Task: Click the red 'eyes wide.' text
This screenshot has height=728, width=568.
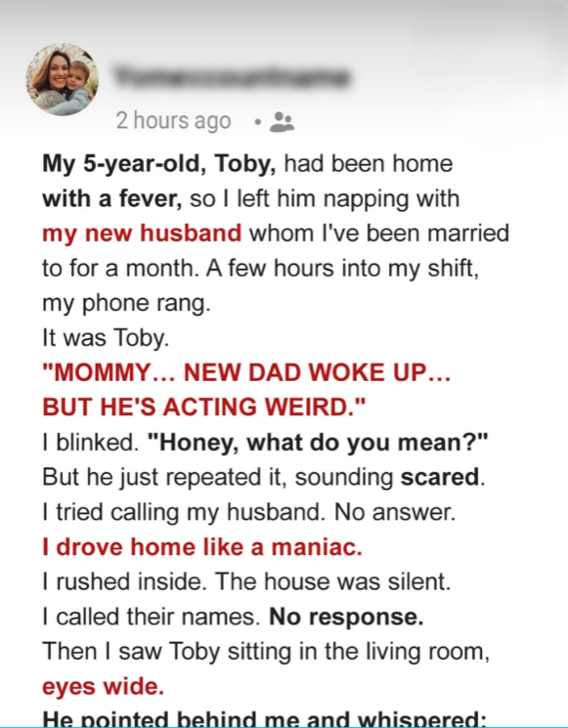Action: [103, 687]
